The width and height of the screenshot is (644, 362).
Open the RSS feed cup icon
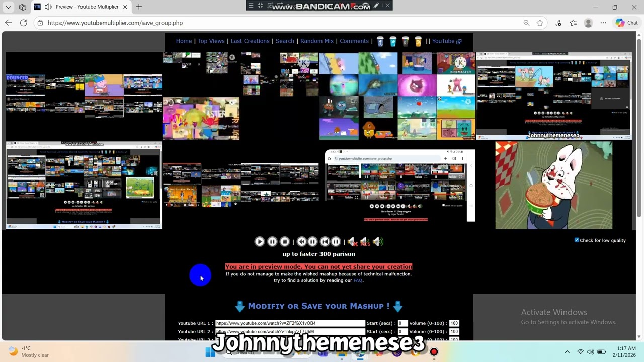coord(418,41)
